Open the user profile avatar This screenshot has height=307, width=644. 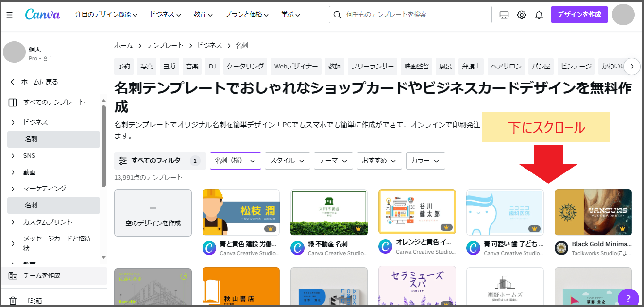point(623,15)
